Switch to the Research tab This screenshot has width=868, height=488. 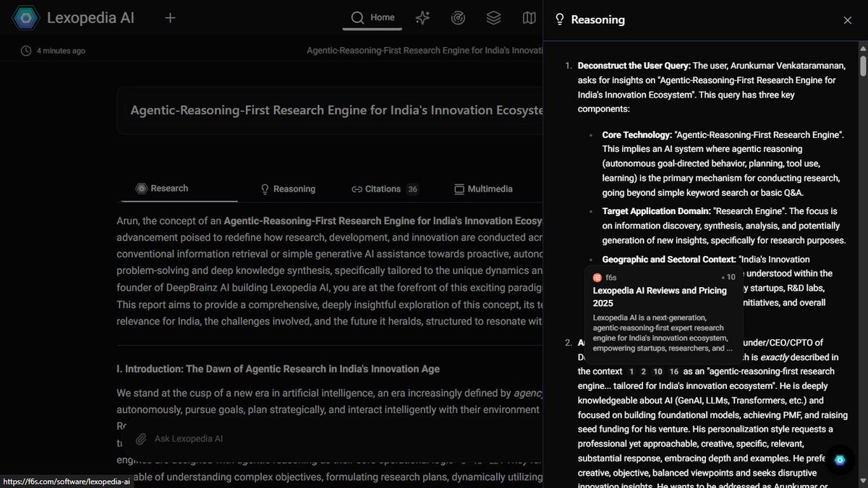pos(163,189)
